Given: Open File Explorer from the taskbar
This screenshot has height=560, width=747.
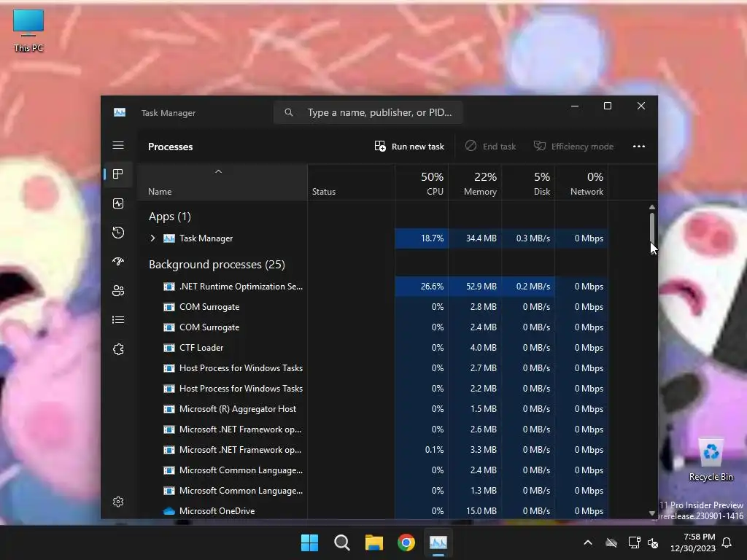Looking at the screenshot, I should click(x=374, y=542).
